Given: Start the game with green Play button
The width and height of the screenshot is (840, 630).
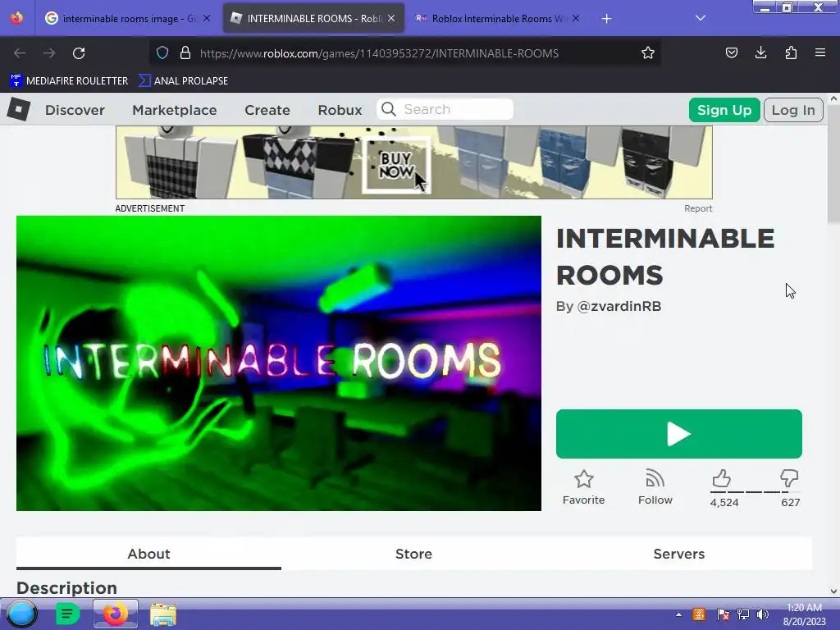Looking at the screenshot, I should pos(678,434).
